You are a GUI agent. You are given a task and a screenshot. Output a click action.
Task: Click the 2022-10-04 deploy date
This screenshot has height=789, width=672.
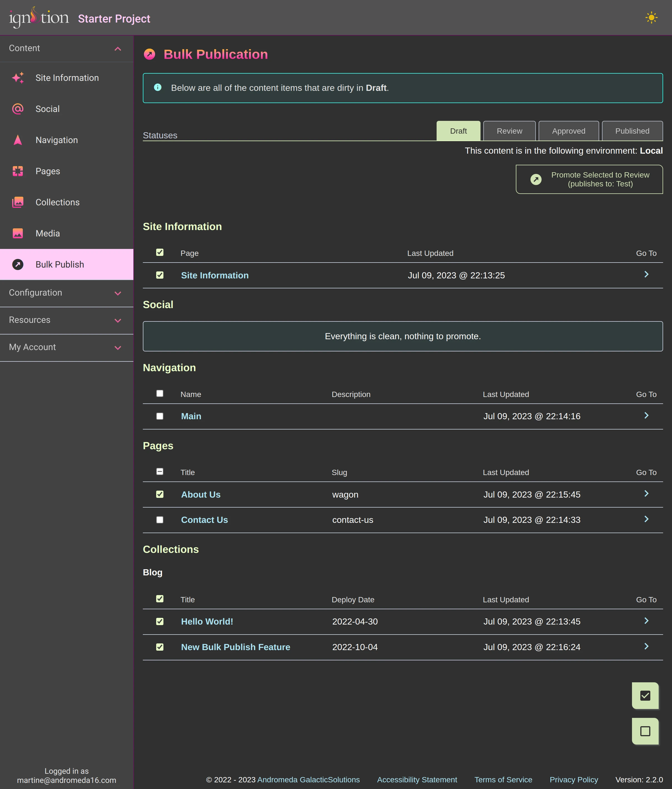pos(355,647)
